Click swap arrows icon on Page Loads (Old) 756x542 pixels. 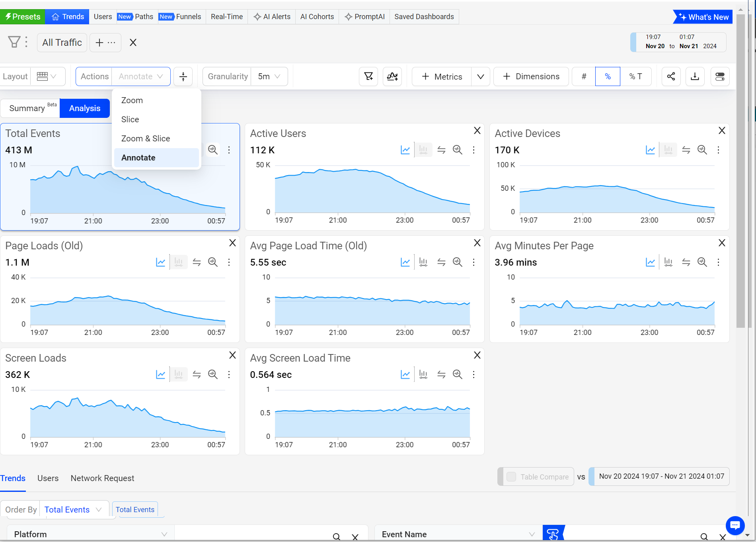click(x=197, y=262)
